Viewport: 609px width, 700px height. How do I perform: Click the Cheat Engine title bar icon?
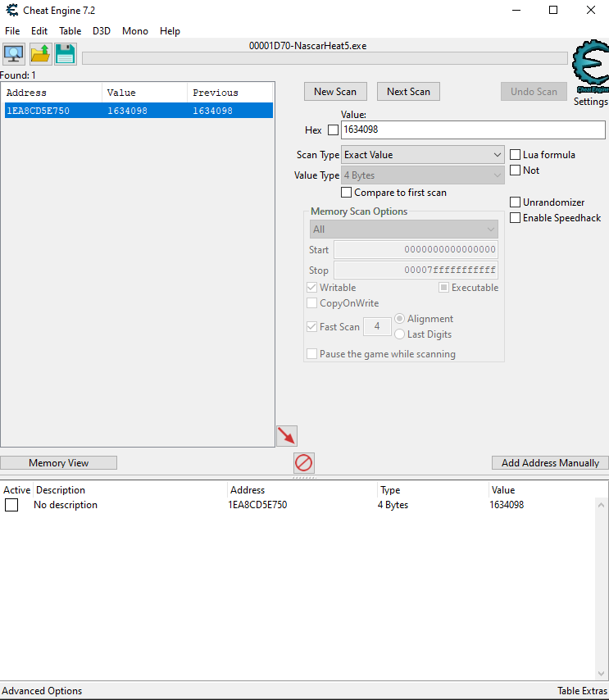(11, 11)
